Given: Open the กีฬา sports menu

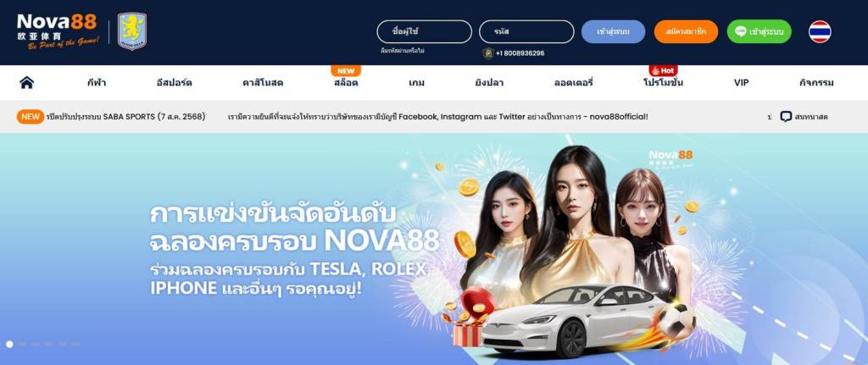Looking at the screenshot, I should pyautogui.click(x=97, y=83).
